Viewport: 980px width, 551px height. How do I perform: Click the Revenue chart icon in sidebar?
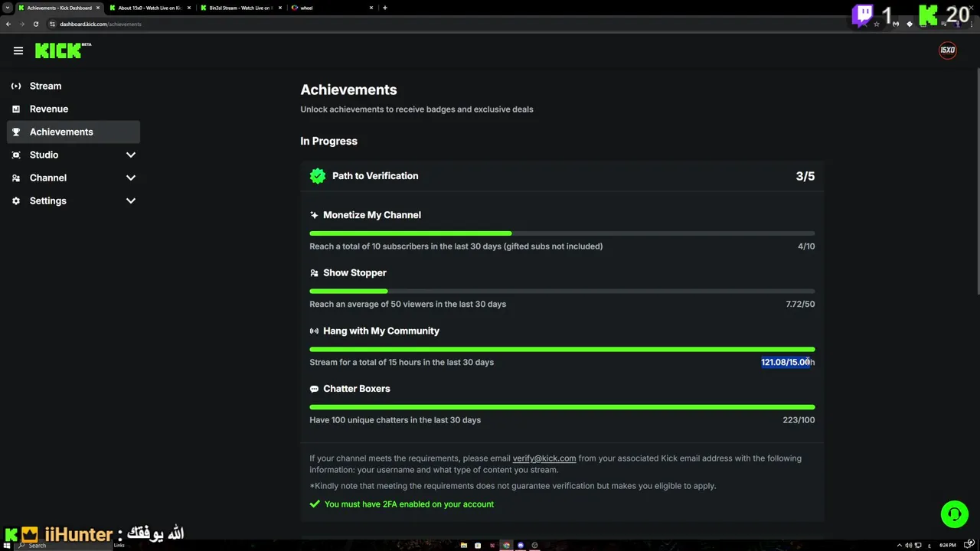tap(16, 109)
